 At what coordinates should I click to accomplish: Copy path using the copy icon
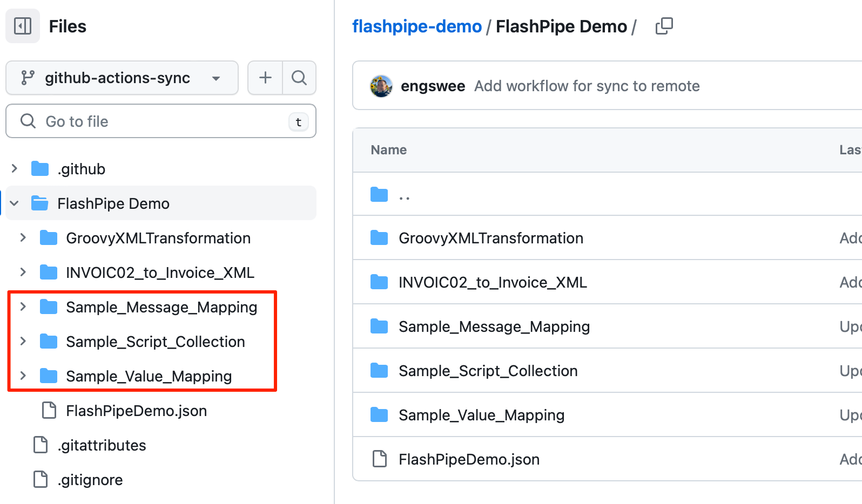(x=664, y=26)
